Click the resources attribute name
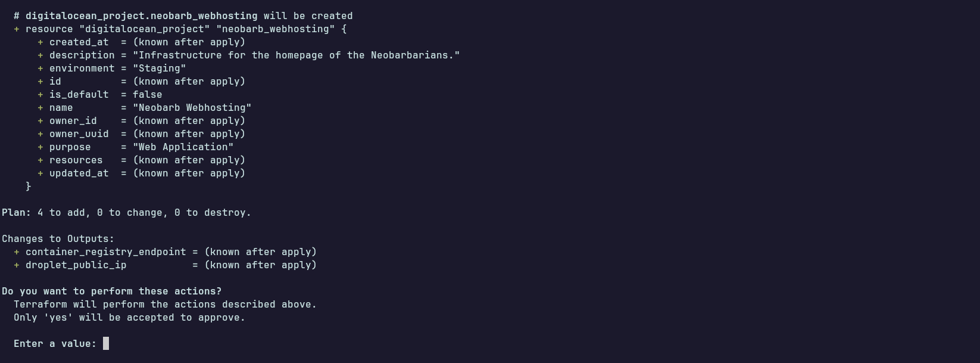The height and width of the screenshot is (363, 980). coord(76,160)
